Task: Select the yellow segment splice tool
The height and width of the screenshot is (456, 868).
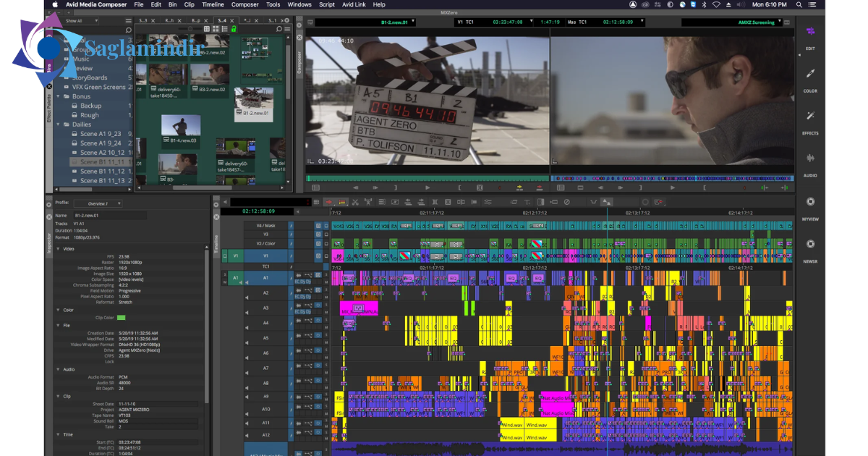Action: pyautogui.click(x=343, y=201)
